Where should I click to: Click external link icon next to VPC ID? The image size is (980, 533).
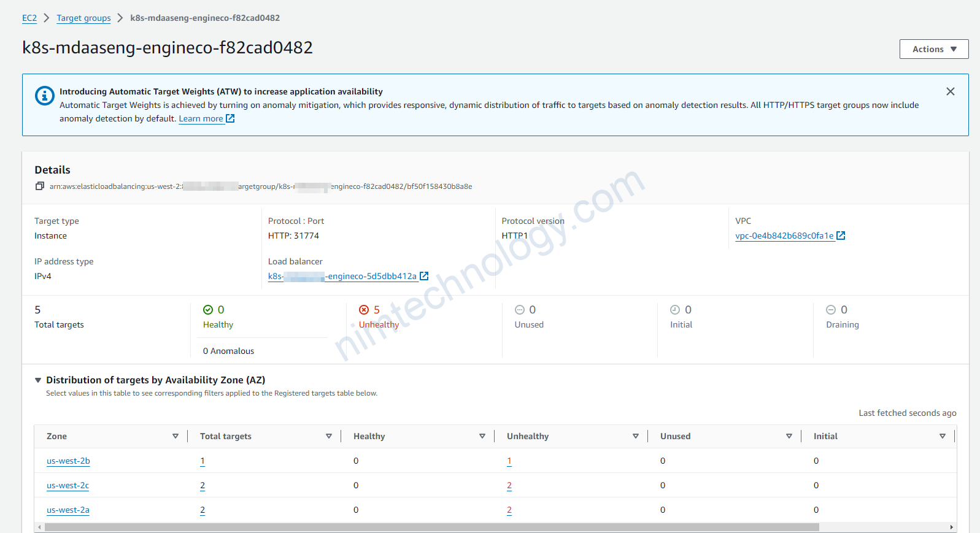pyautogui.click(x=841, y=236)
